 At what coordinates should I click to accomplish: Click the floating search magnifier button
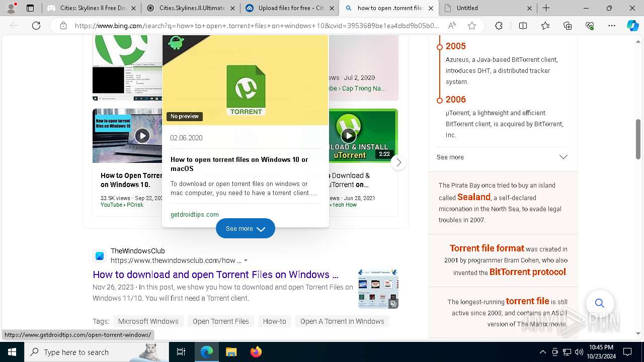point(600,303)
